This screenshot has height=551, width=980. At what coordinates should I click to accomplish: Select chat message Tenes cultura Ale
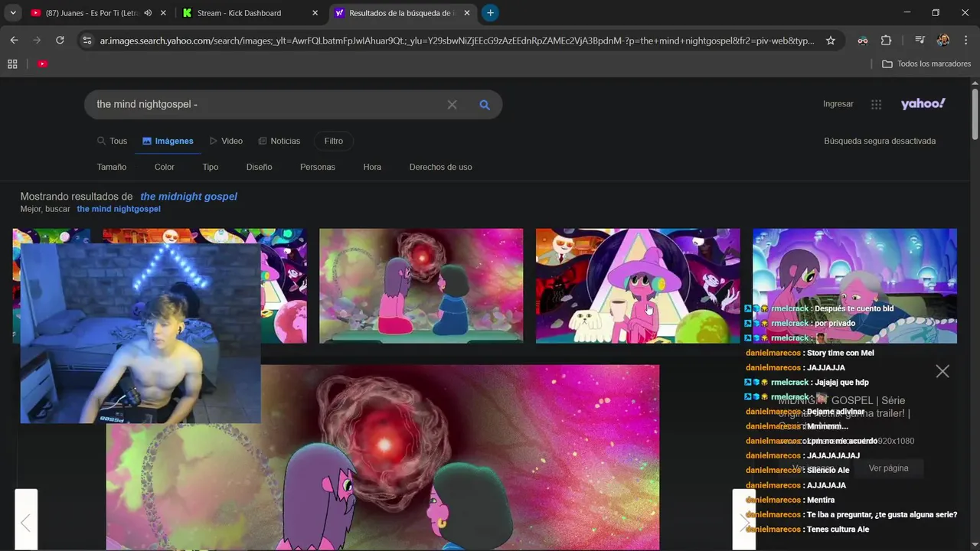(x=838, y=530)
